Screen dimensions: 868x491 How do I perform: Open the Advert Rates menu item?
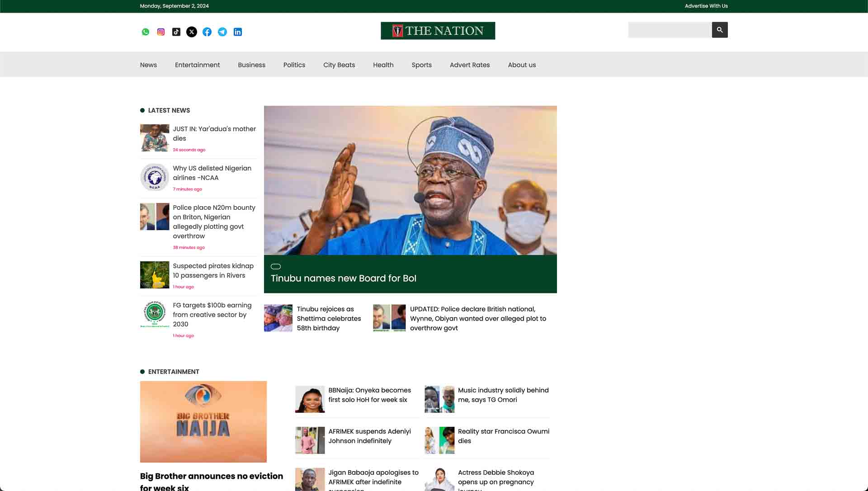(x=470, y=65)
